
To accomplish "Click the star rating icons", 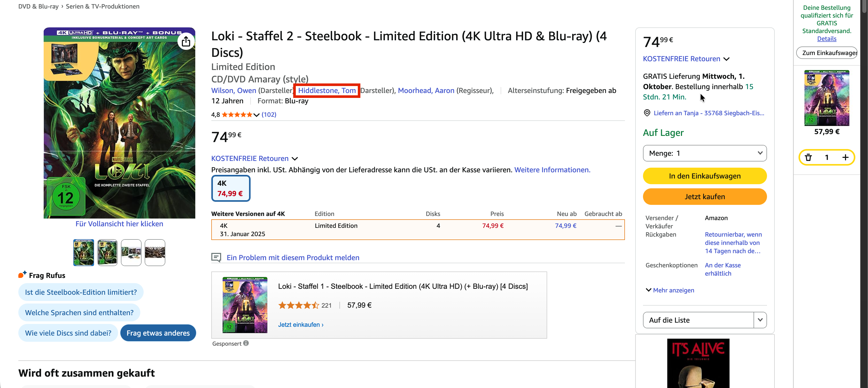I will pyautogui.click(x=237, y=114).
